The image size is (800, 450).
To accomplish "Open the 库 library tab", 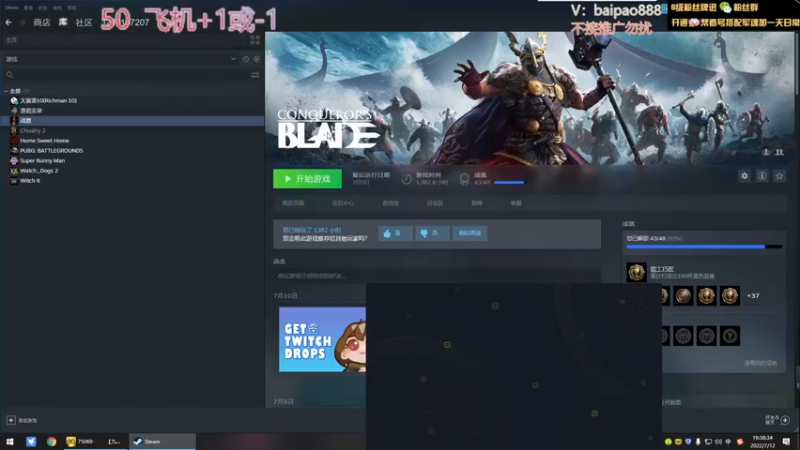I will (63, 22).
